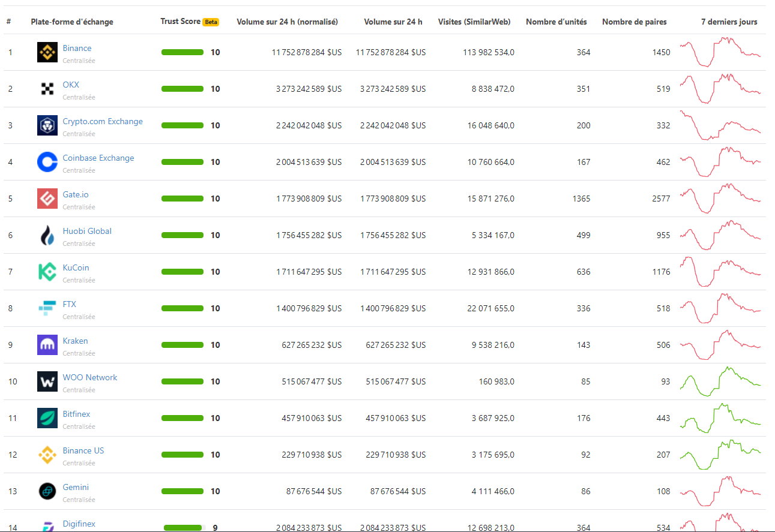Click the Bitfinex leaf logo icon
Screen dimensions: 775x532
(x=47, y=419)
